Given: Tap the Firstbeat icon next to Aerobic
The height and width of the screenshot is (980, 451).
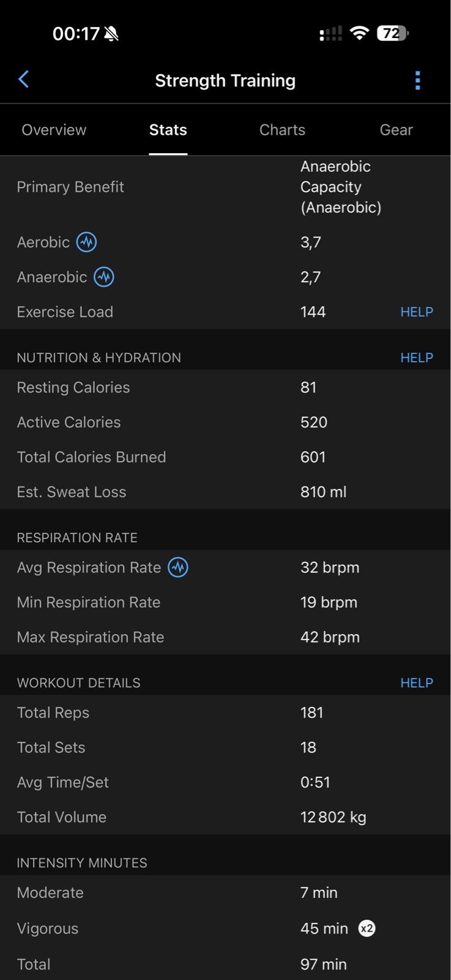Looking at the screenshot, I should coord(86,242).
